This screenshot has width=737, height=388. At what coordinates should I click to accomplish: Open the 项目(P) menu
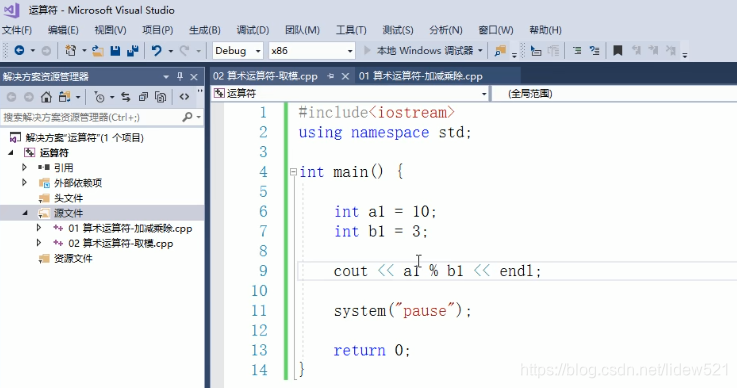(x=158, y=30)
